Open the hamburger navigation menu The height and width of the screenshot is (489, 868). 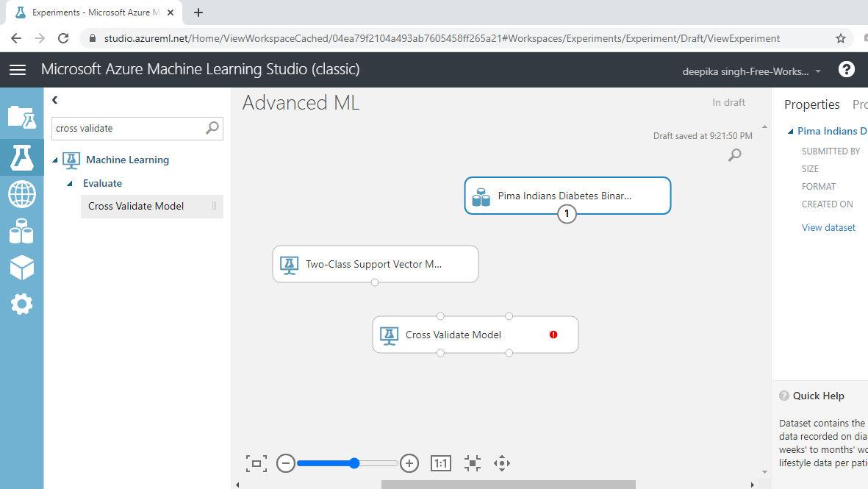pos(18,70)
